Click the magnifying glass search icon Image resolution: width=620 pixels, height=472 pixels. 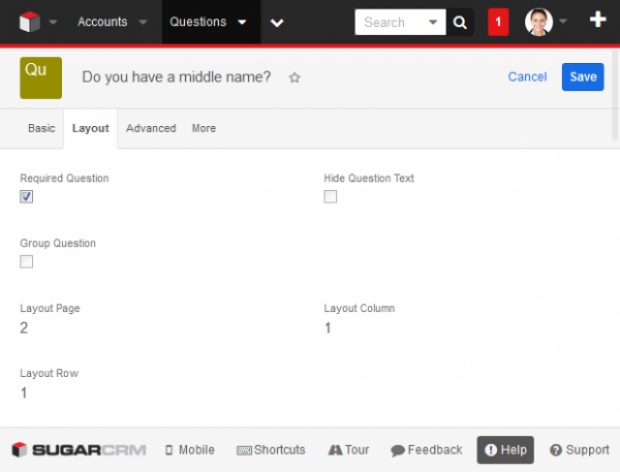pyautogui.click(x=459, y=22)
